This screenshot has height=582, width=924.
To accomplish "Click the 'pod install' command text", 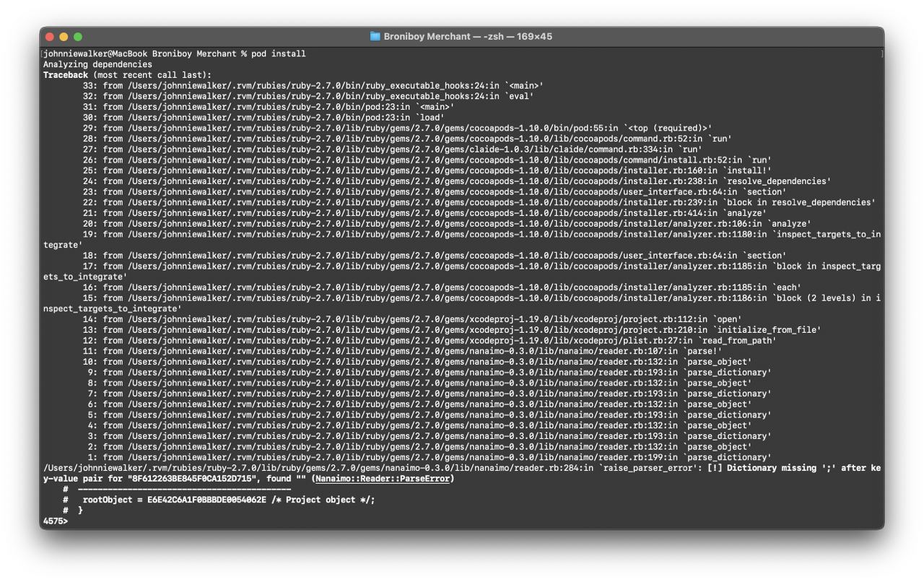I will [x=279, y=54].
